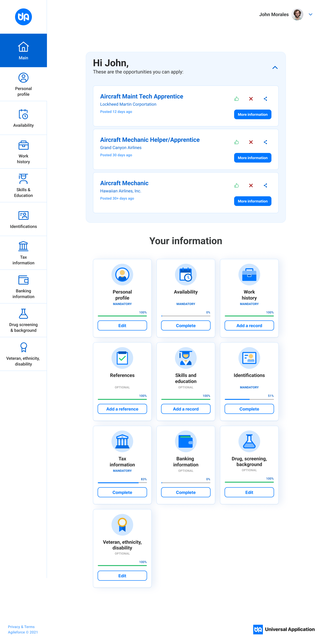
Task: Share the Hawaiian Airlines Aircraft Mechanic job
Action: (265, 185)
